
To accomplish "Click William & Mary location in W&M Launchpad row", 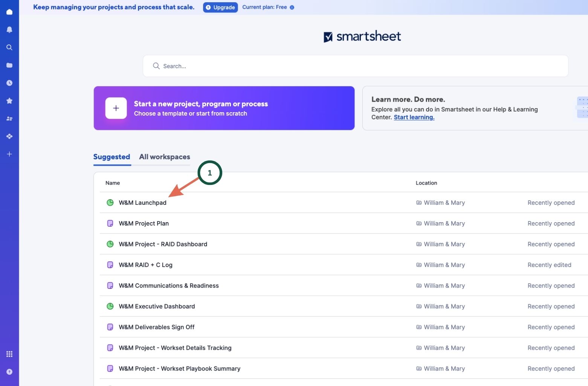I will [440, 203].
